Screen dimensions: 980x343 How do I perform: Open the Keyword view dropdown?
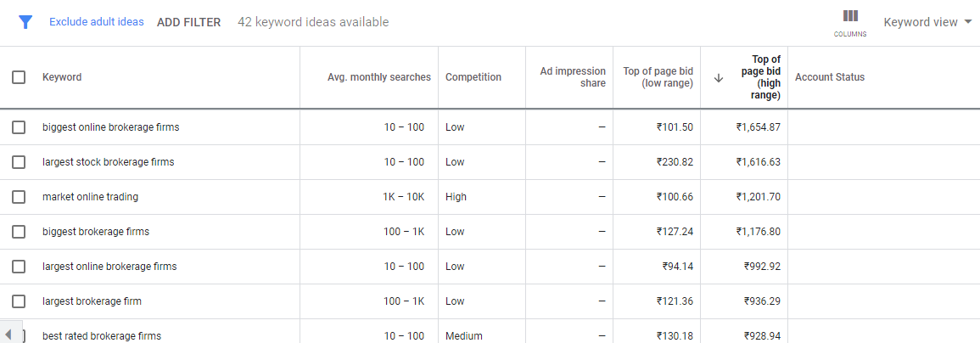(927, 23)
